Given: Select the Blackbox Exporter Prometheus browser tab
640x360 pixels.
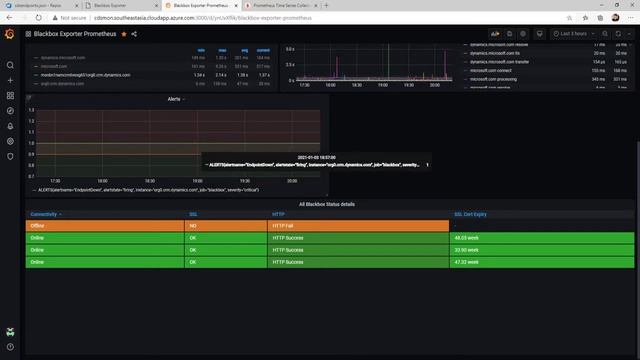Looking at the screenshot, I should pos(200,6).
